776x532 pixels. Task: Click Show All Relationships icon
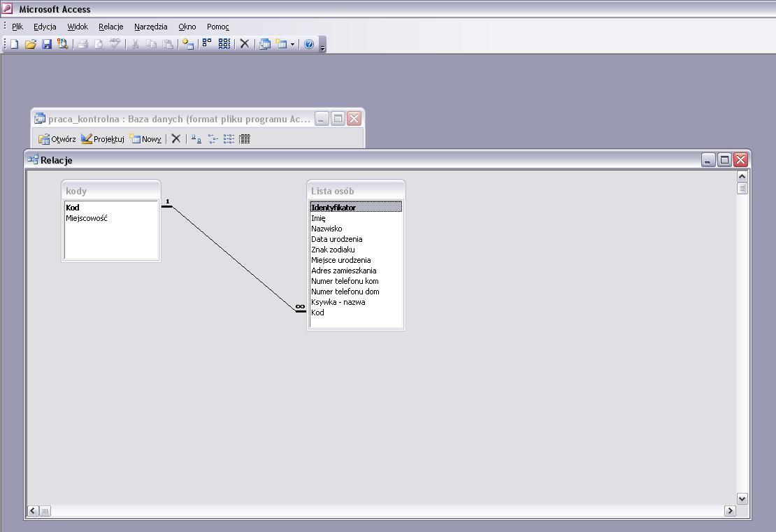coord(224,43)
